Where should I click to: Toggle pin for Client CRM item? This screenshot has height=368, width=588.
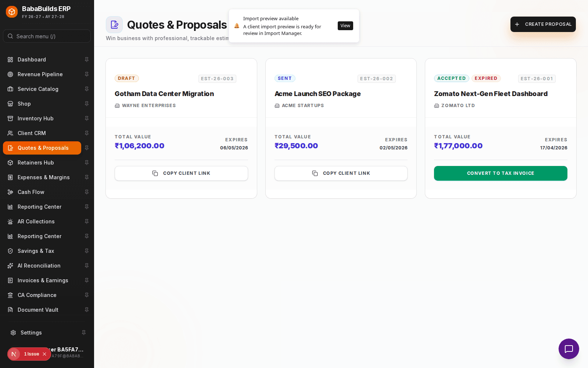87,133
